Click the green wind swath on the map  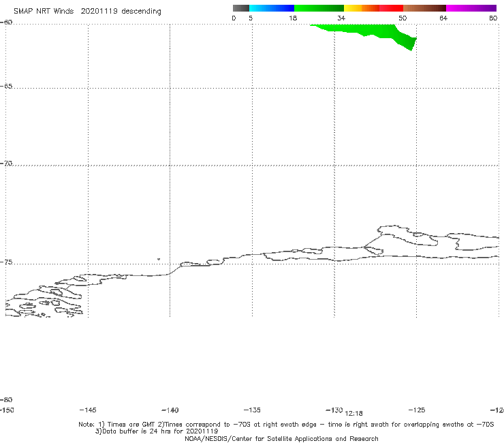coord(370,32)
